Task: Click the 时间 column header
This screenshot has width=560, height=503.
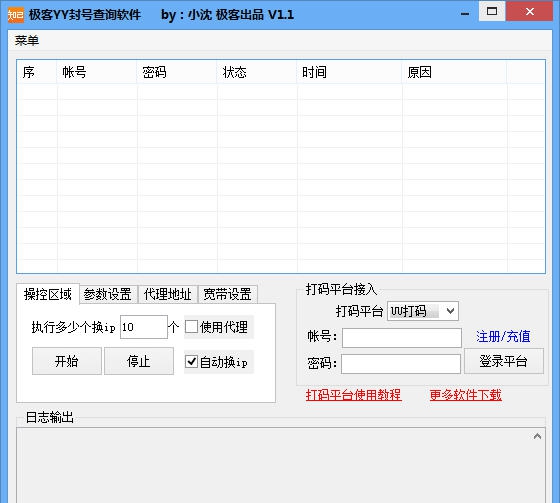Action: click(349, 72)
